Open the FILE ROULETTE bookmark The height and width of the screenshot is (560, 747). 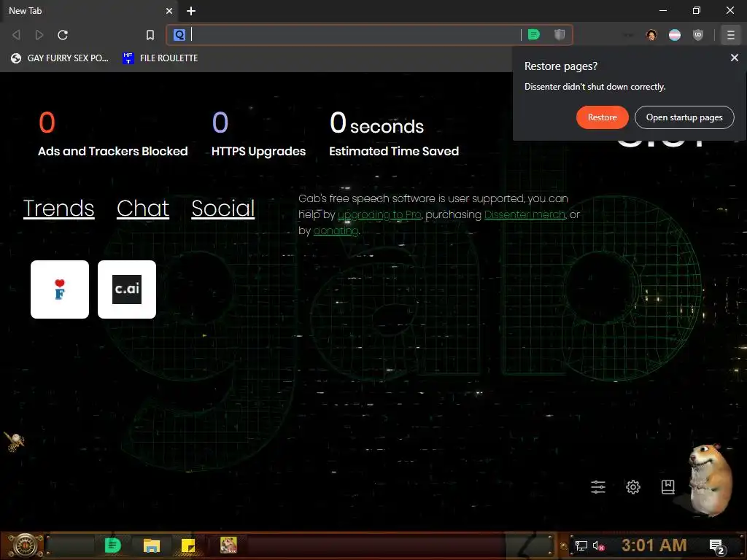pos(160,58)
